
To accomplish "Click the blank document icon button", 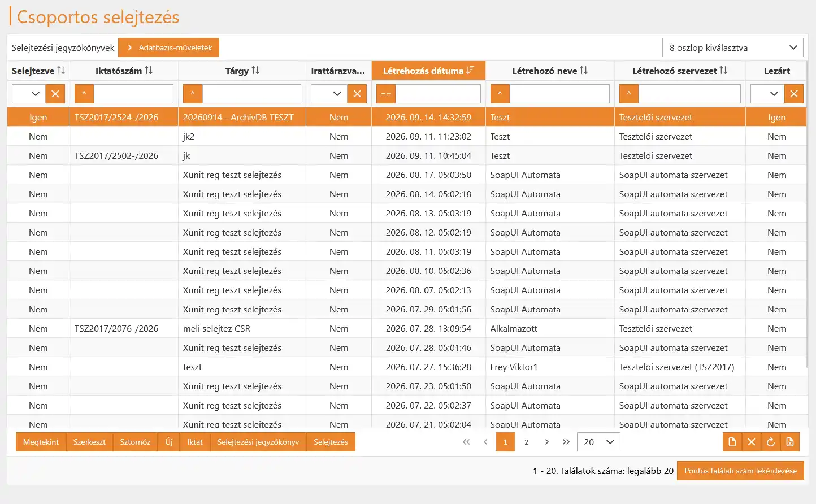I will coord(732,442).
